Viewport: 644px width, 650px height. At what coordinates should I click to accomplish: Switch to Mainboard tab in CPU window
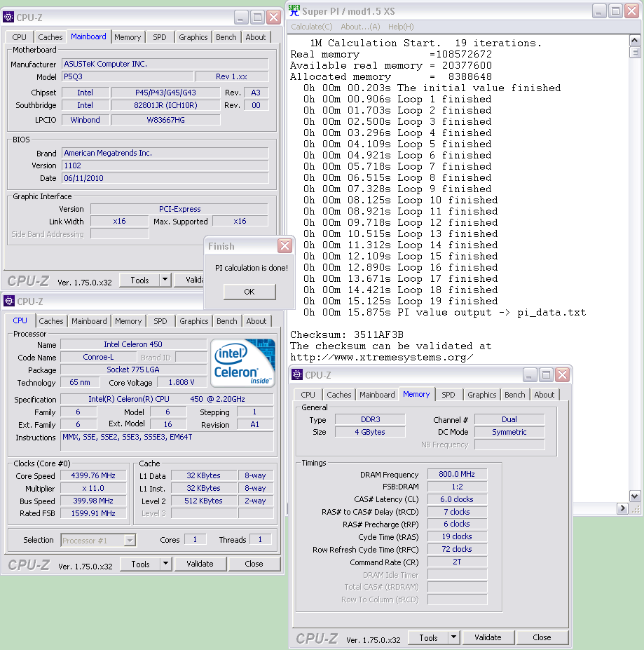[89, 321]
